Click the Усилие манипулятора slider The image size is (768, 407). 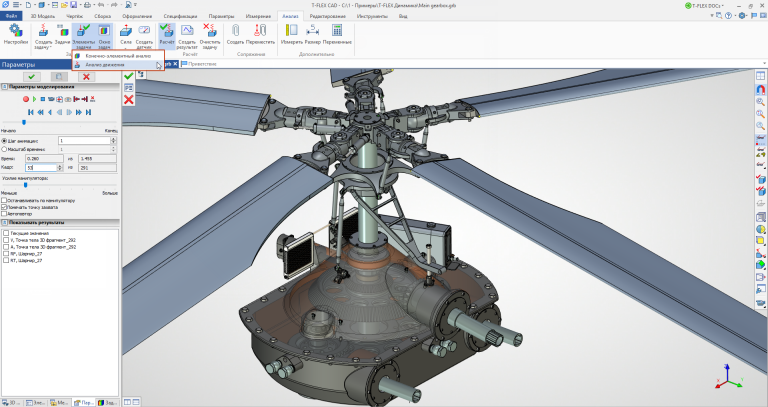pyautogui.click(x=24, y=185)
